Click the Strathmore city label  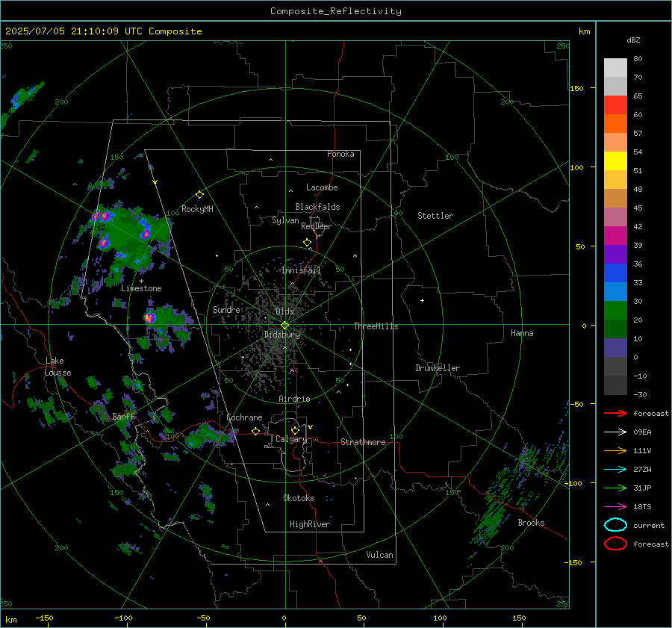click(x=363, y=442)
